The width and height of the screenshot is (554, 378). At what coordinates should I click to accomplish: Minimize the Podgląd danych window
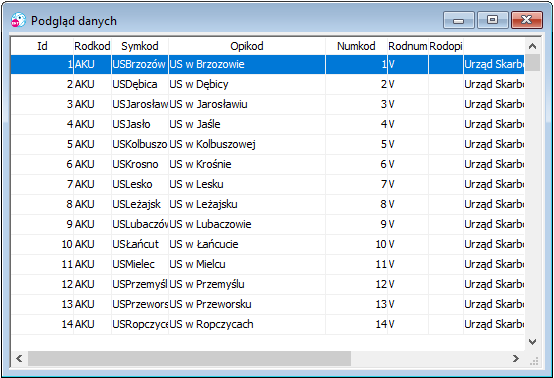459,20
